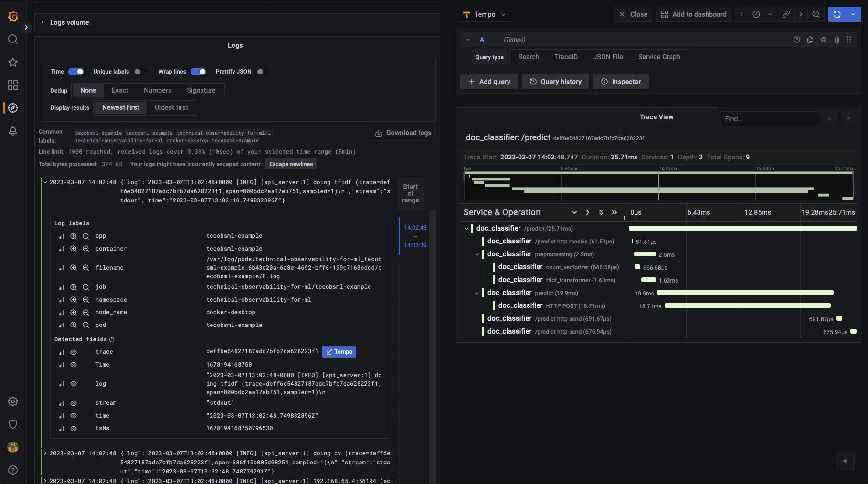868x484 pixels.
Task: Toggle query A visibility eye icon
Action: click(824, 40)
